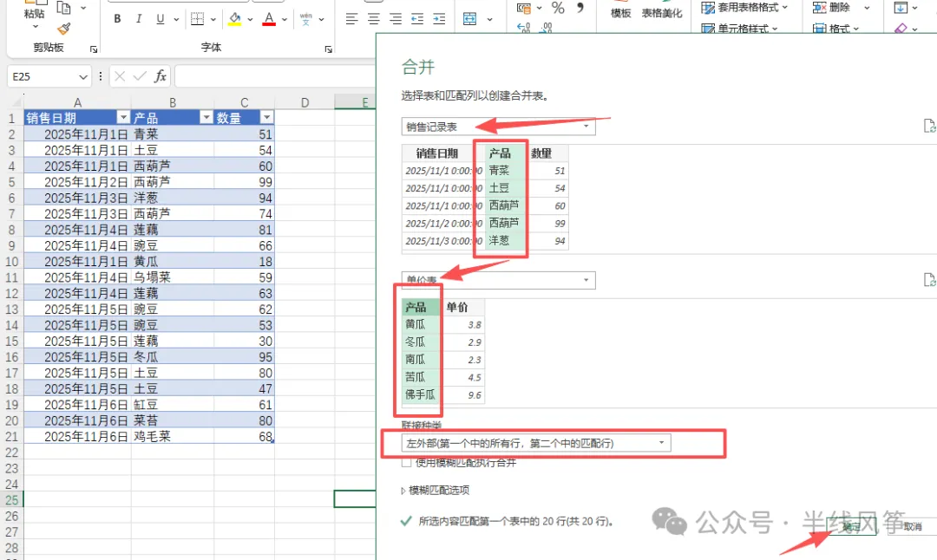Expand the Name Box dropdown for E25
The height and width of the screenshot is (560, 937).
click(82, 77)
